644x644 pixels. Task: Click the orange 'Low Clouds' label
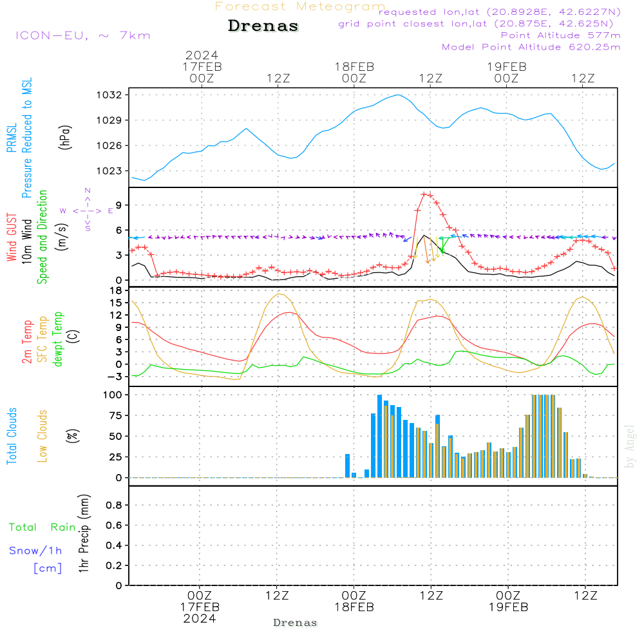point(43,436)
